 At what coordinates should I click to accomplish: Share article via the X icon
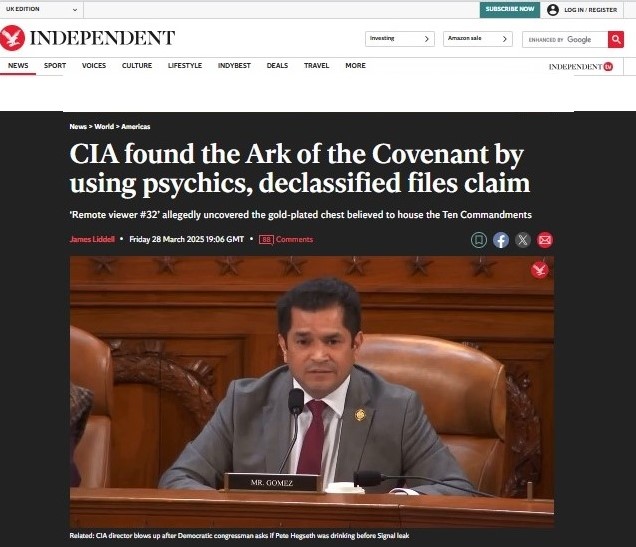point(523,240)
